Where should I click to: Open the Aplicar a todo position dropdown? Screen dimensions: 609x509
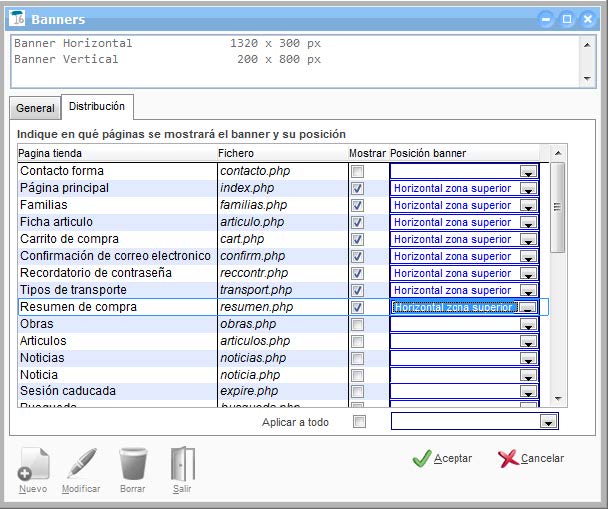coord(548,422)
